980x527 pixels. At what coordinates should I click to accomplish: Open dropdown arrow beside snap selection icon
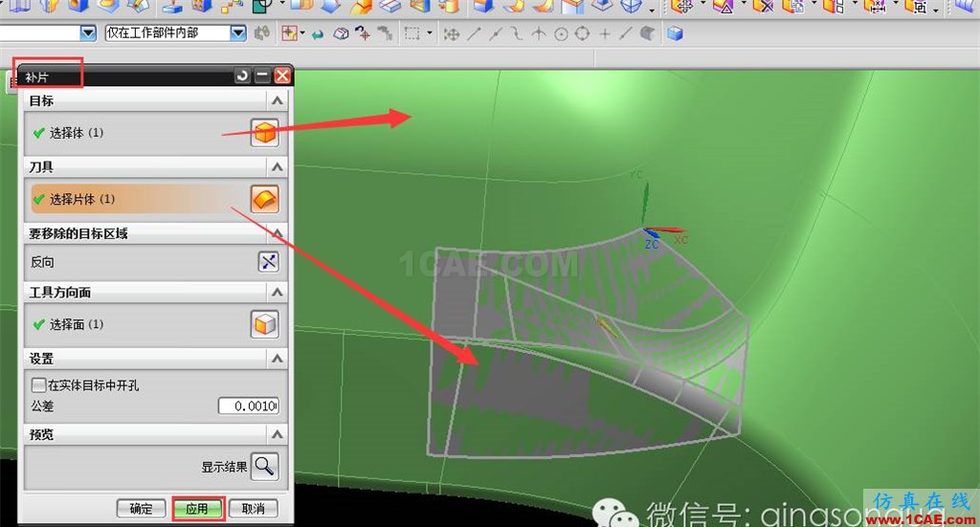[303, 33]
